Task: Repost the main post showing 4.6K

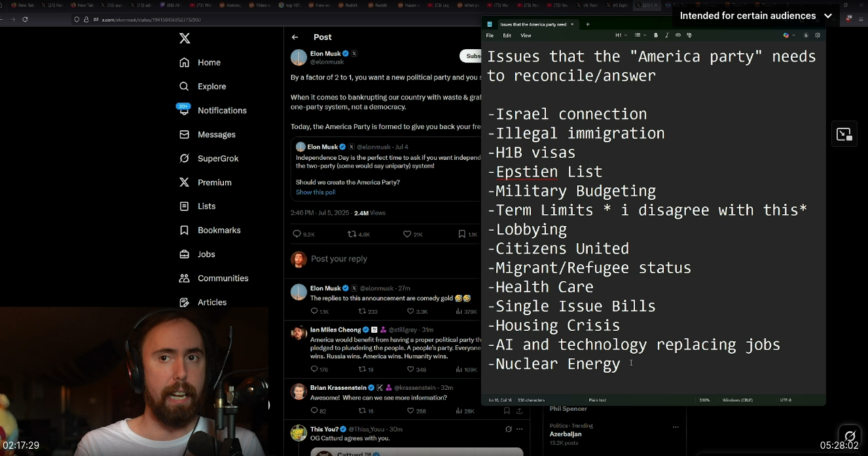Action: point(359,234)
